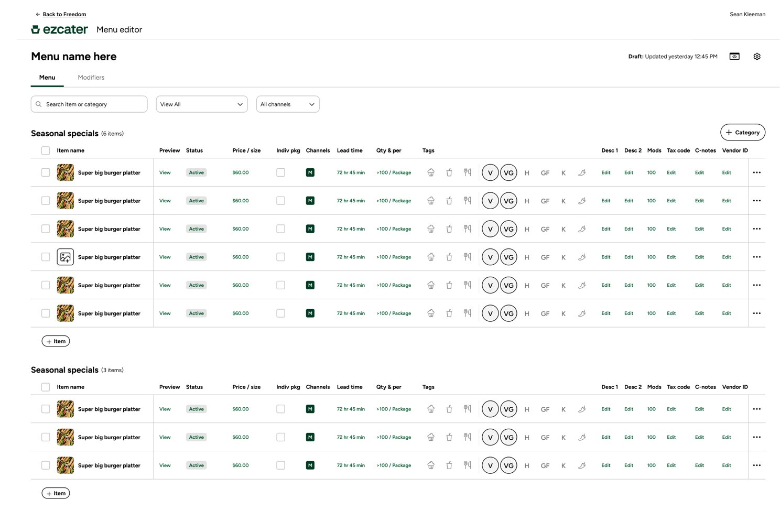Toggle the H tag in the placeholder-image row

click(527, 257)
